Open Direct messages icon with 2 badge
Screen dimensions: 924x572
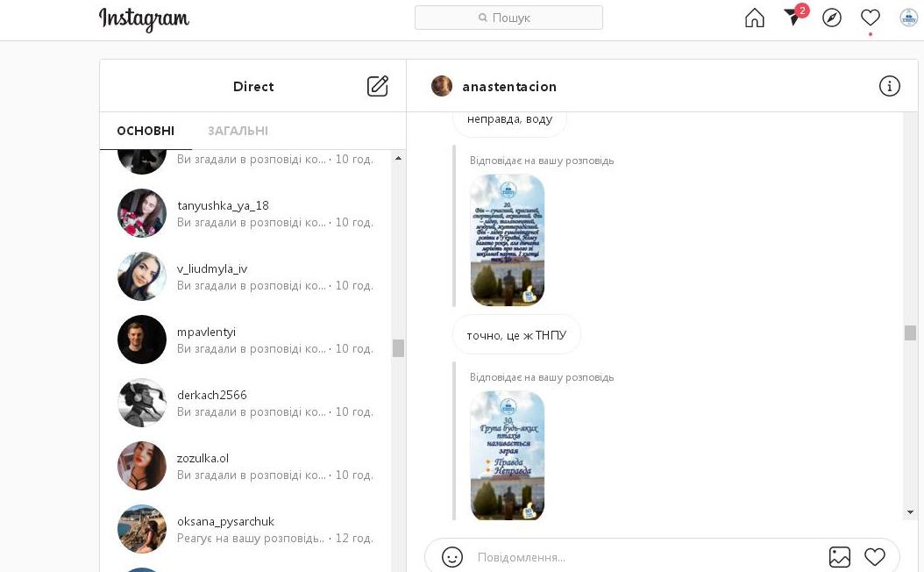click(x=793, y=18)
